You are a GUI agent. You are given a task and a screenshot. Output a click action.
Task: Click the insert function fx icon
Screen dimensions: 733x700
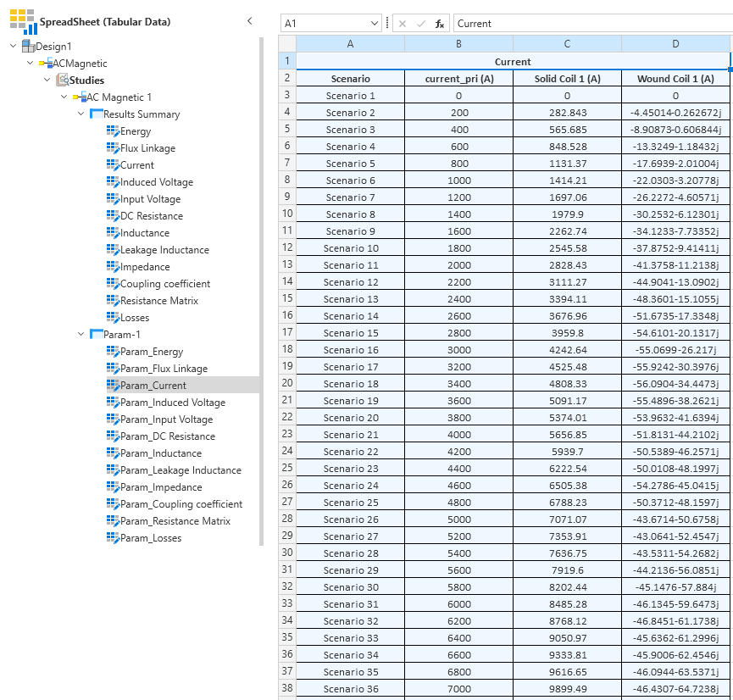(x=440, y=24)
